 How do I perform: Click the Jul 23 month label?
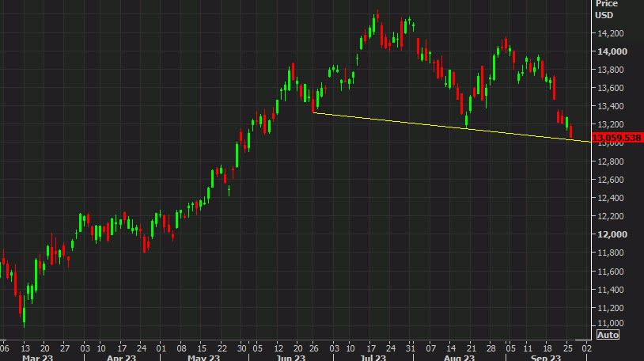click(373, 358)
